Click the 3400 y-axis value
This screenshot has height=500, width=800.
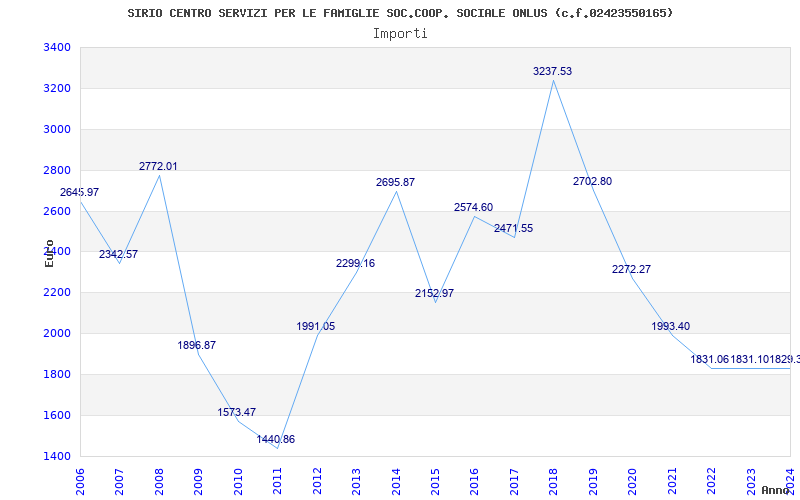coord(57,47)
